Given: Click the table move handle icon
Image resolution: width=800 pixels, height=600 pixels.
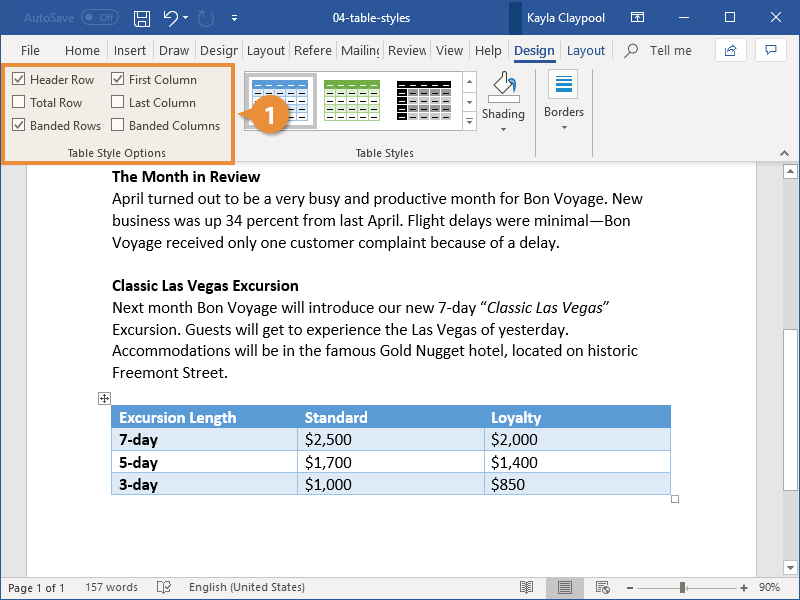Looking at the screenshot, I should (104, 398).
